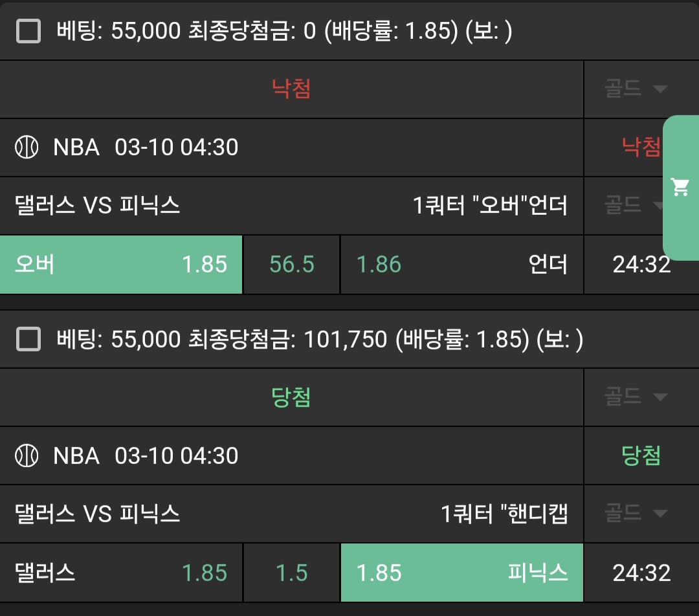Open the 골드 dropdown next to 1쿼터 핸디캡
The height and width of the screenshot is (616, 699).
(636, 514)
